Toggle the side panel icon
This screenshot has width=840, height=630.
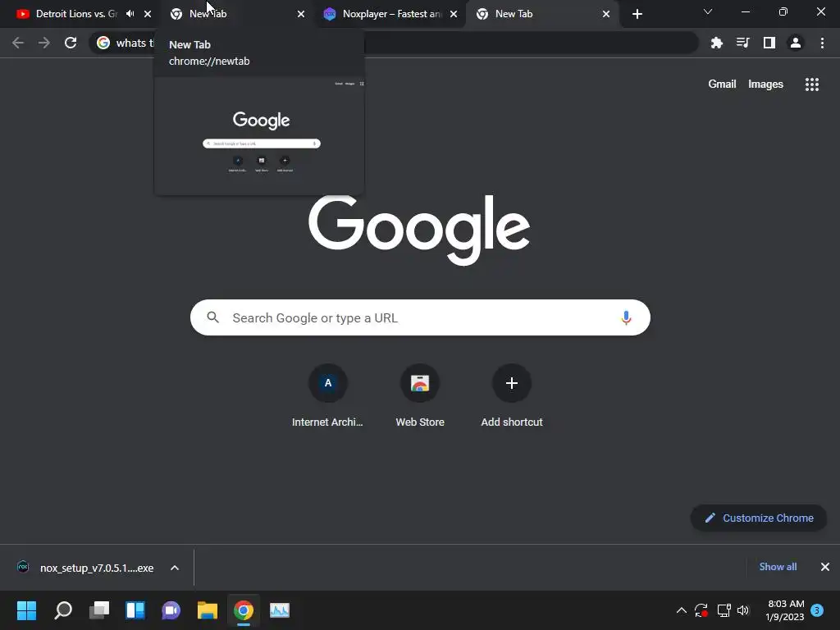(769, 43)
